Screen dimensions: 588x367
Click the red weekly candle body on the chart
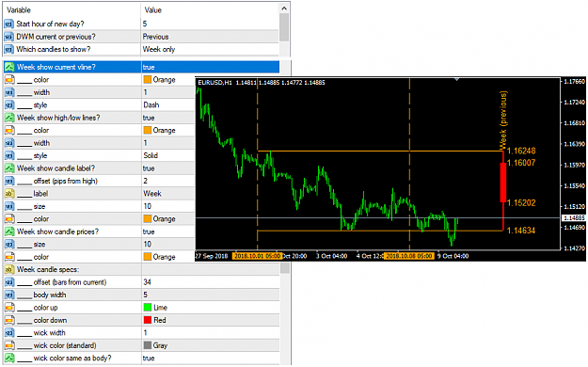point(503,183)
